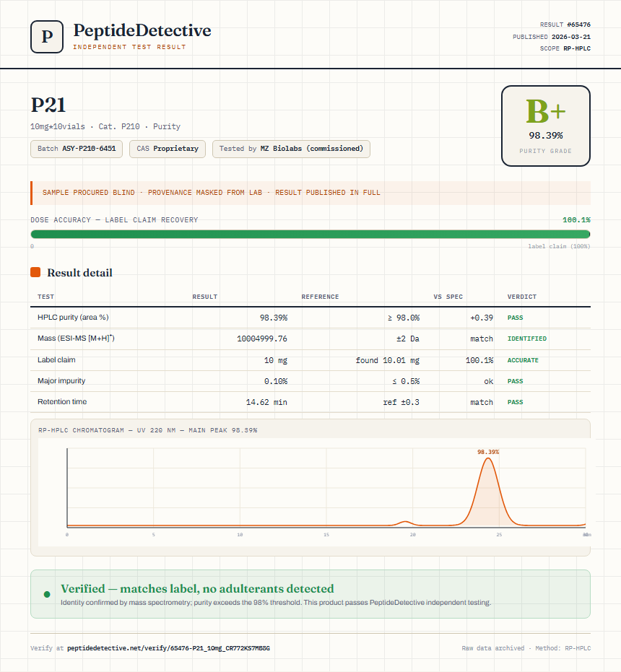Click the chromatogram main peak 98.39% label
621x672 pixels.
click(x=488, y=452)
